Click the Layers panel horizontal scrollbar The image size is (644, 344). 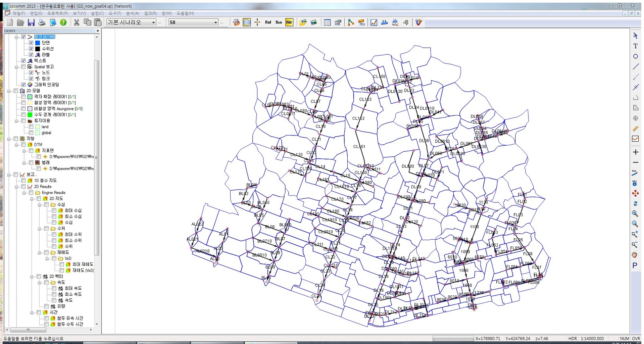coord(28,330)
